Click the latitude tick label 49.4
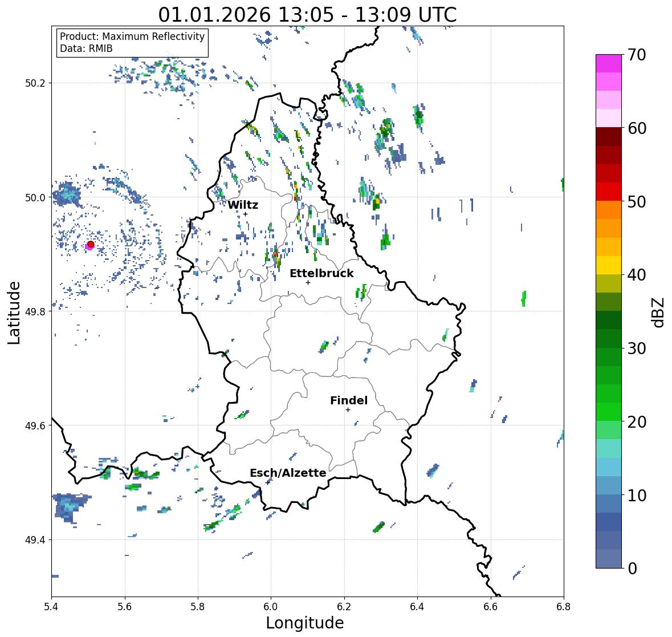Image resolution: width=672 pixels, height=637 pixels. click(x=35, y=539)
